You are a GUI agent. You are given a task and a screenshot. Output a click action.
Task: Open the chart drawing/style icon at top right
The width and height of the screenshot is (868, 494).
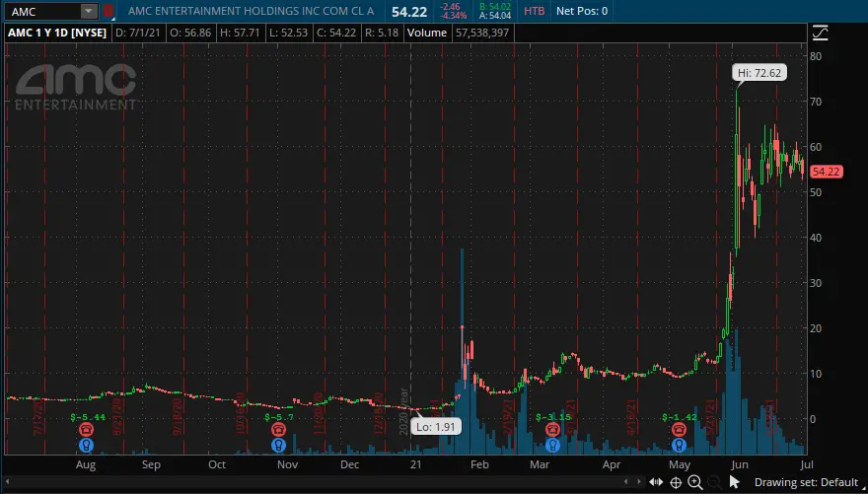[x=820, y=33]
